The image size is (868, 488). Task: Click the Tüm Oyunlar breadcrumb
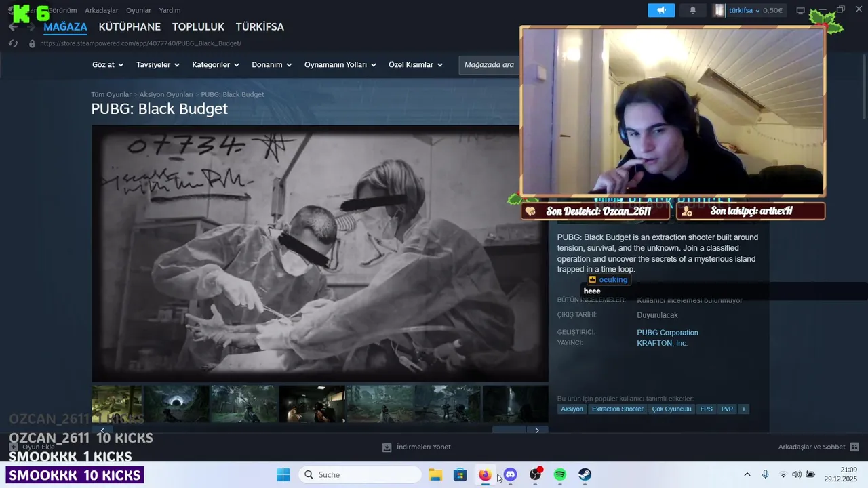point(111,94)
